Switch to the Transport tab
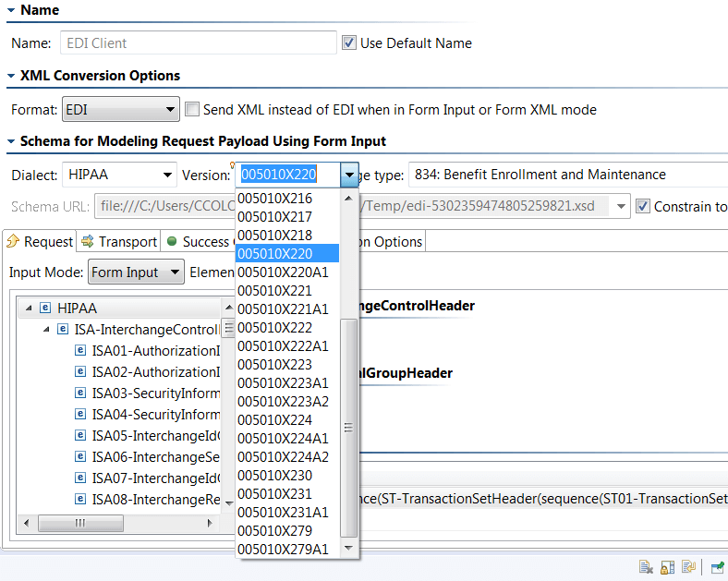 (119, 241)
